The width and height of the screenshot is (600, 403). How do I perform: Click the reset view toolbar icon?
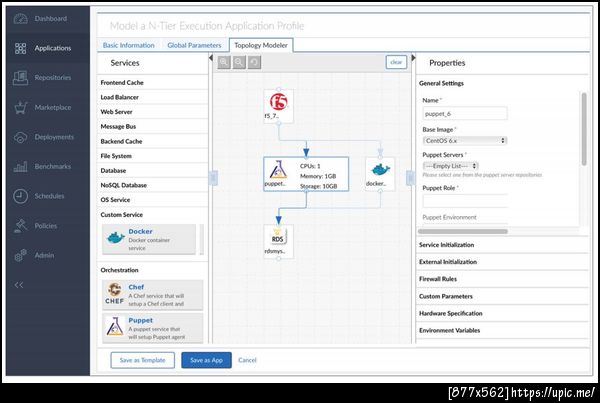click(254, 62)
